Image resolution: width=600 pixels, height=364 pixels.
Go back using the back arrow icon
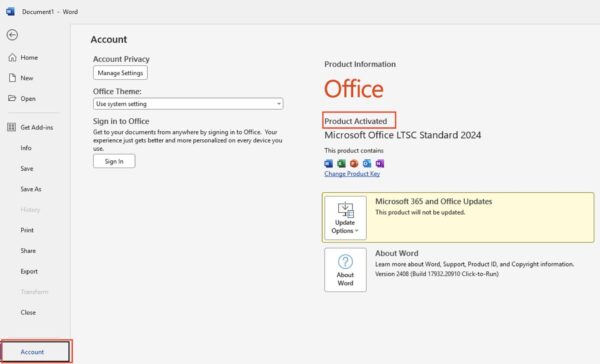click(12, 35)
